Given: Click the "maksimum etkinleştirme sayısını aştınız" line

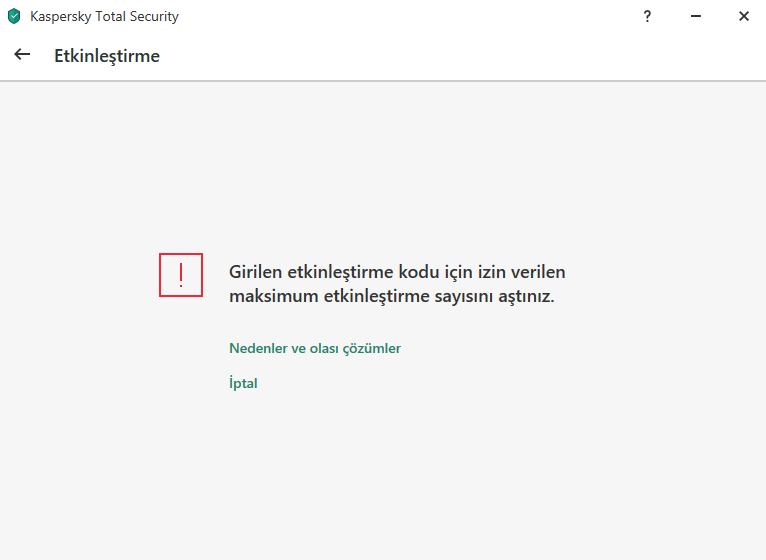Looking at the screenshot, I should (392, 296).
